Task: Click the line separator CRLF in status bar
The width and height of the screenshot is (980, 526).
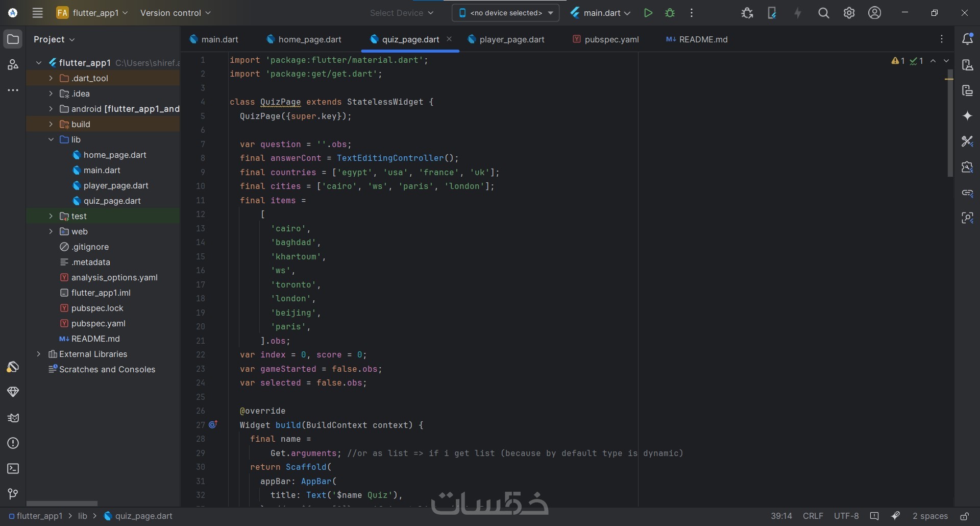Action: [x=813, y=516]
